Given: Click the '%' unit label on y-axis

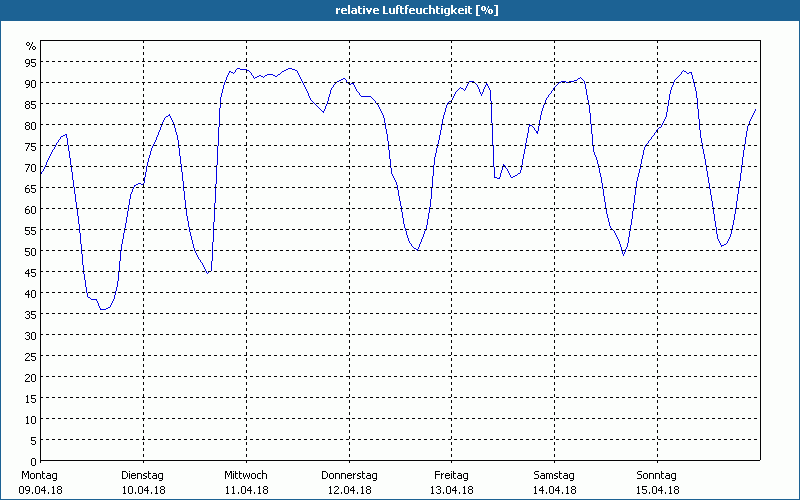Looking at the screenshot, I should 31,46.
